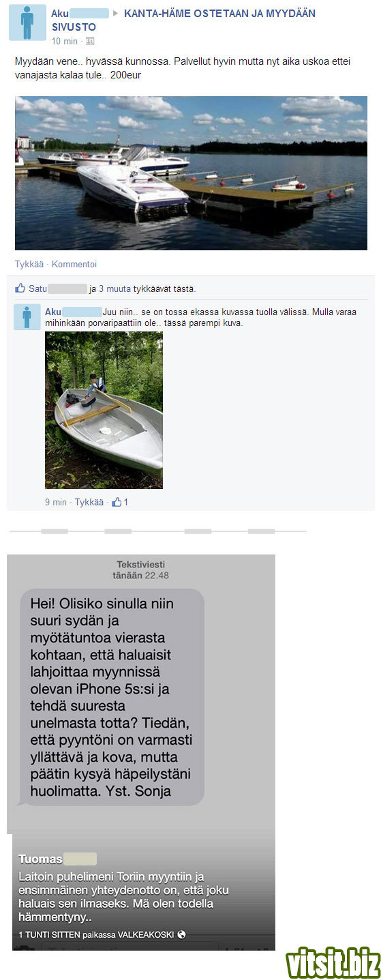Click Aku's name in the comment
This screenshot has width=381, height=980.
click(53, 311)
